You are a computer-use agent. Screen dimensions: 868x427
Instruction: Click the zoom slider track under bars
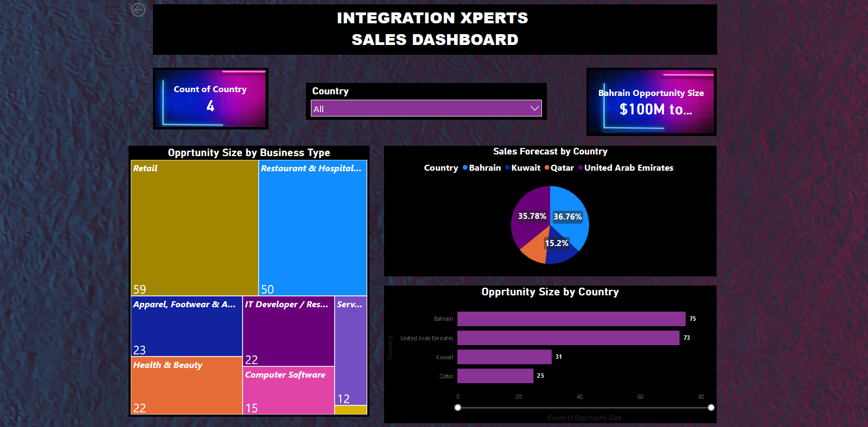(x=584, y=407)
